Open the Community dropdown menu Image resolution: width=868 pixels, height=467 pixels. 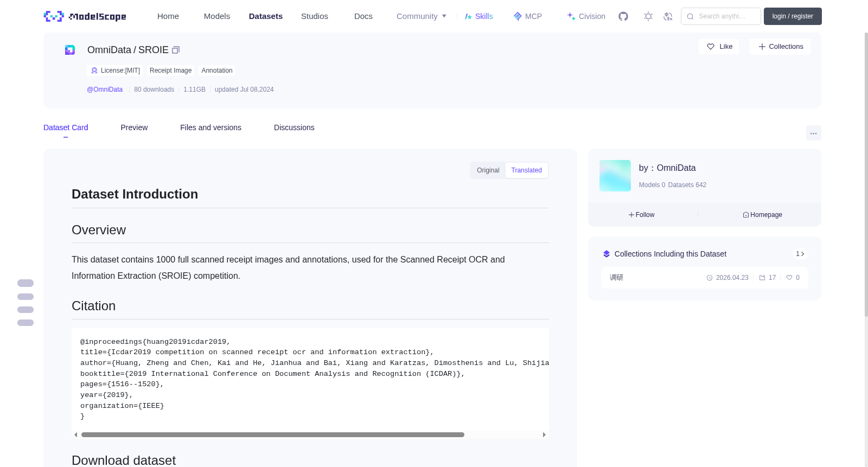click(x=422, y=16)
